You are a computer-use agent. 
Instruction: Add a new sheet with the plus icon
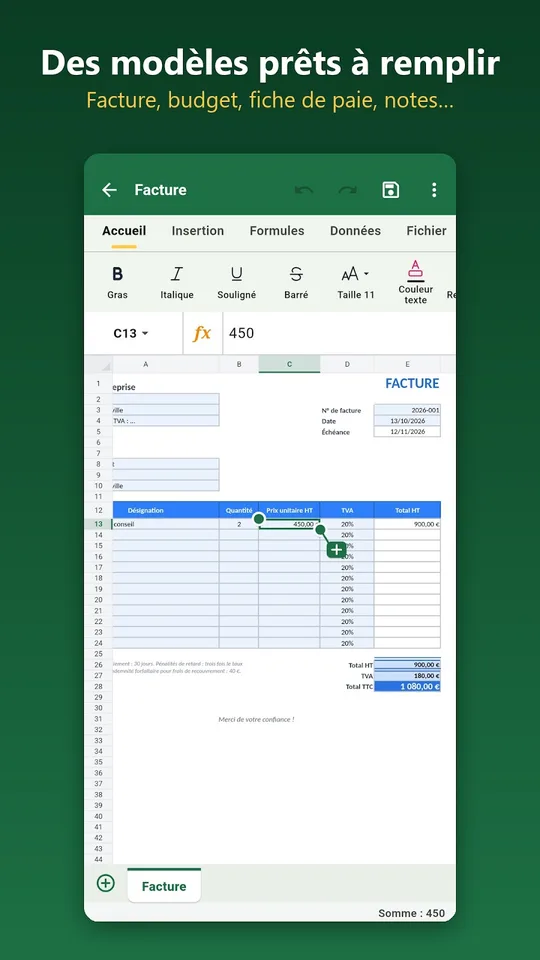pos(106,883)
